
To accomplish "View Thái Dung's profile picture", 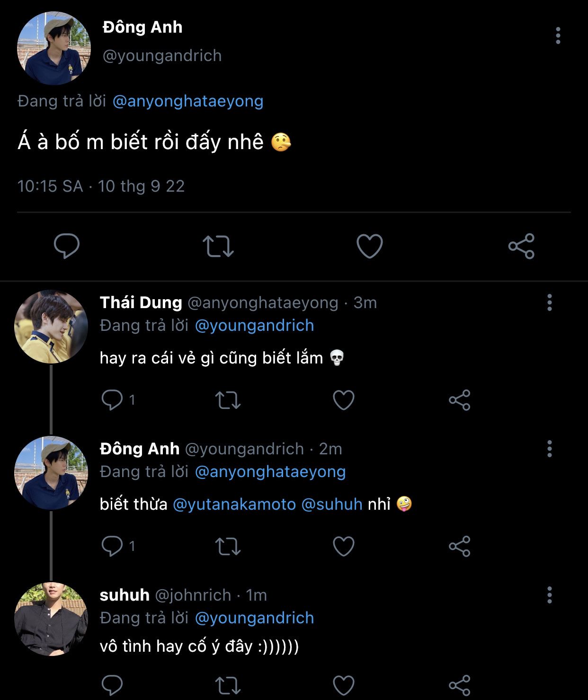I will [51, 327].
